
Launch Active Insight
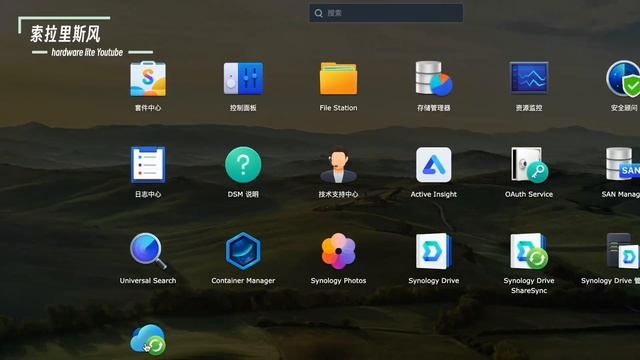point(434,165)
